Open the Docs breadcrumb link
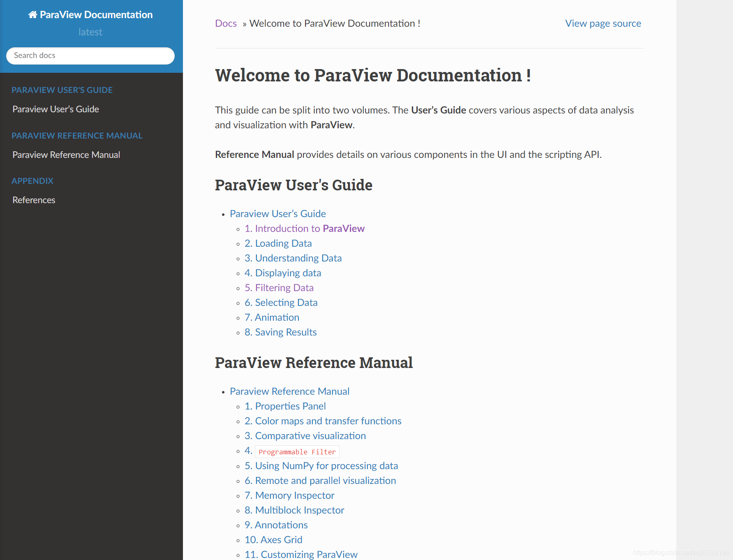This screenshot has height=560, width=733. (225, 23)
